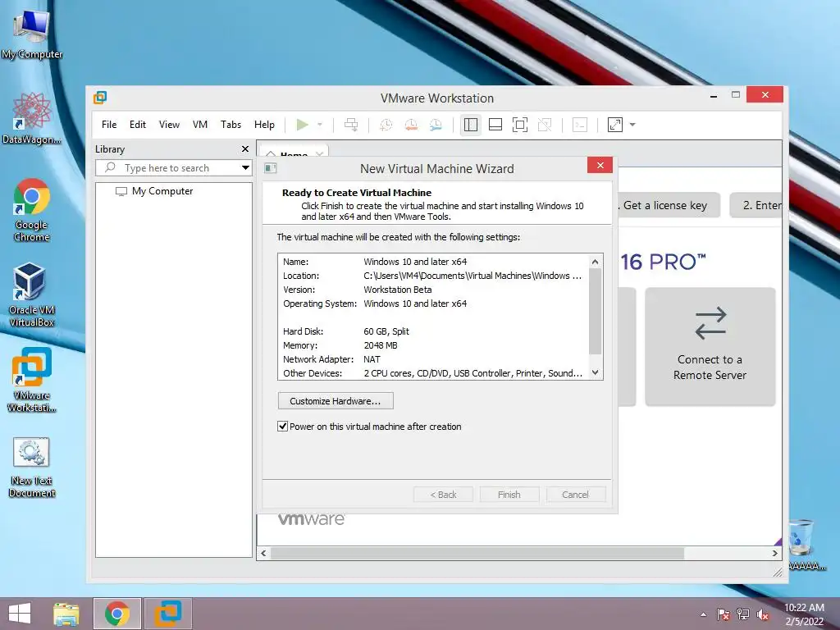Click the muted volume tray icon
Image resolution: width=840 pixels, height=630 pixels.
(x=763, y=614)
